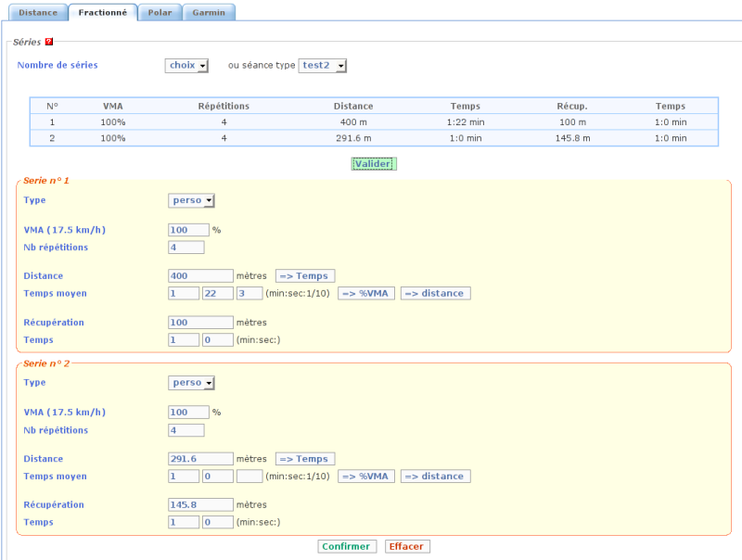Click the 'VMA' column header
The height and width of the screenshot is (560, 742).
(112, 106)
